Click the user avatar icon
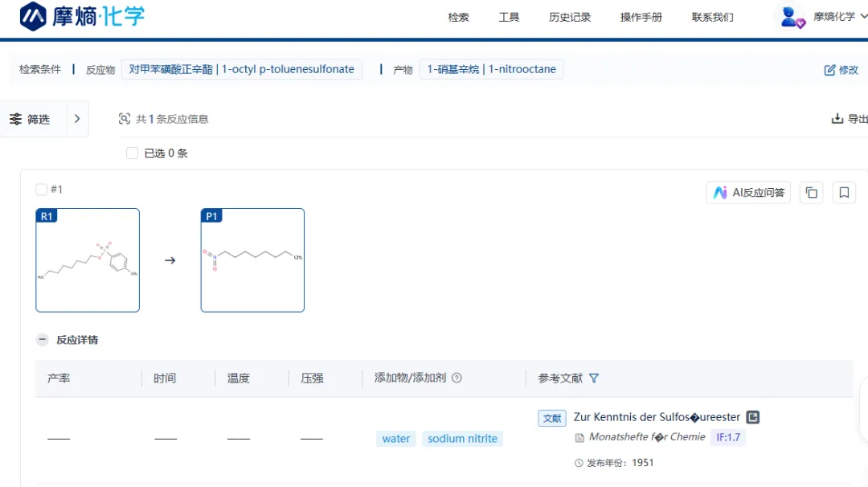Screen dimensions: 868x487 [x=792, y=17]
